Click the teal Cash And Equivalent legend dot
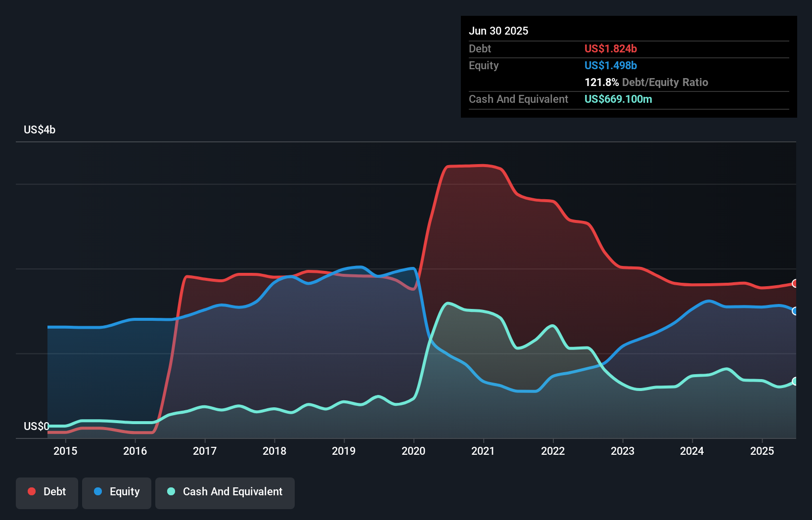 [170, 491]
